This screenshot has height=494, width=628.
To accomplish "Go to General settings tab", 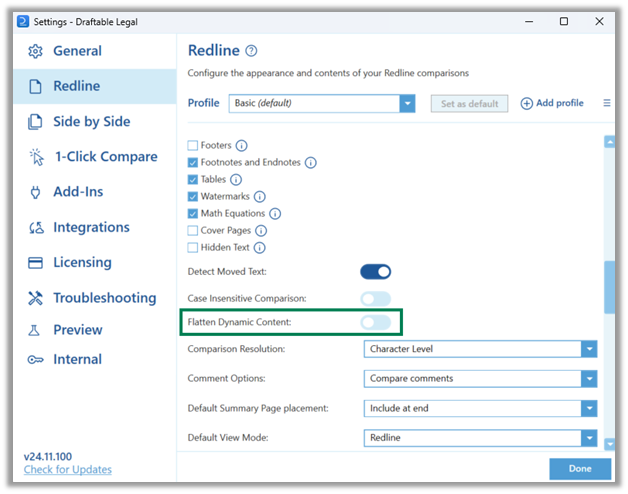I will (95, 51).
